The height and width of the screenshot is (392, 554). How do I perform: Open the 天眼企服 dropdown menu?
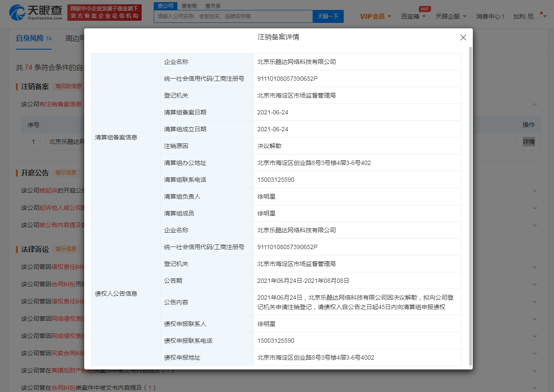pyautogui.click(x=450, y=16)
